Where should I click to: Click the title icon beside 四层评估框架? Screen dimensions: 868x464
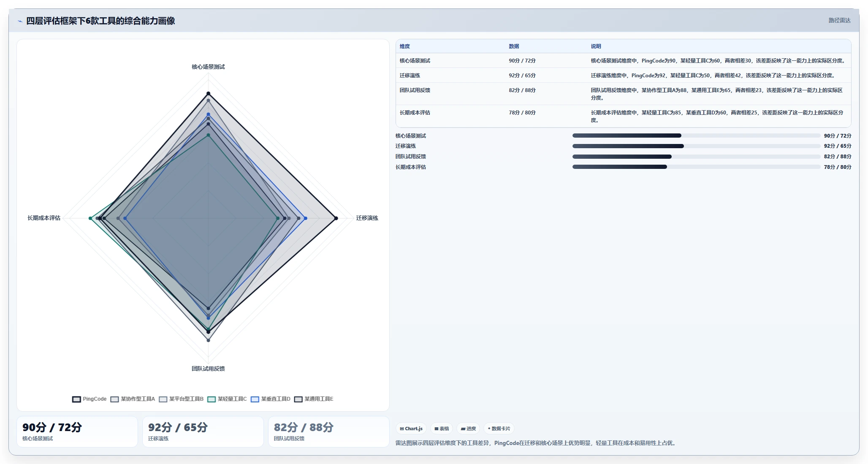pos(20,21)
